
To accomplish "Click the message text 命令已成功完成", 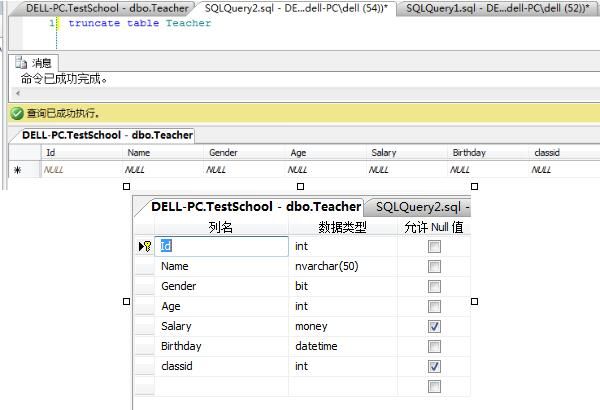I will click(64, 79).
